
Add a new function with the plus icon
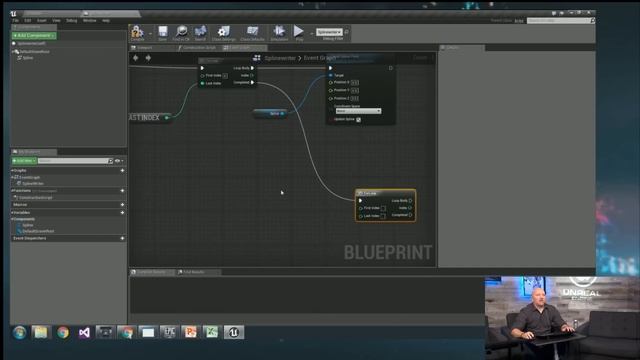point(122,191)
